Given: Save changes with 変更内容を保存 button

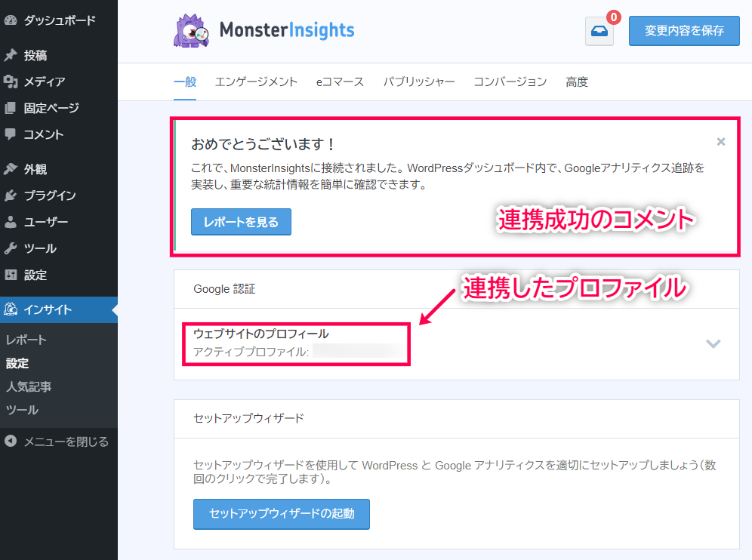Looking at the screenshot, I should (684, 31).
